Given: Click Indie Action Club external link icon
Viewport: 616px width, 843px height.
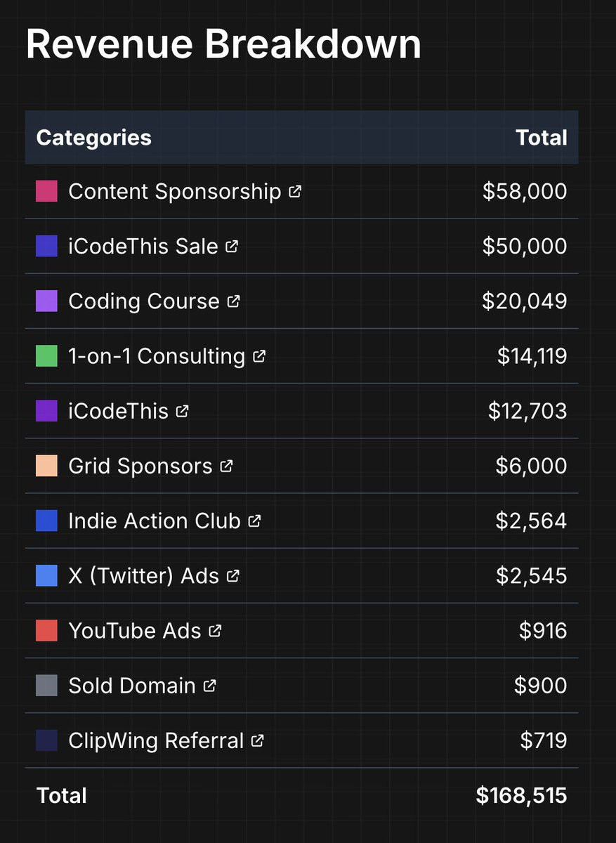Looking at the screenshot, I should [x=254, y=521].
